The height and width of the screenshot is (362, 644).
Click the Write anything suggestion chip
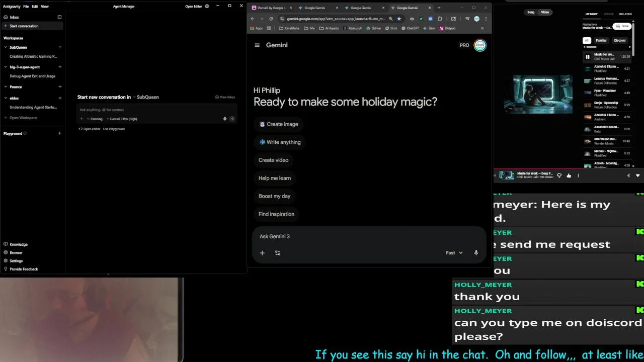280,142
